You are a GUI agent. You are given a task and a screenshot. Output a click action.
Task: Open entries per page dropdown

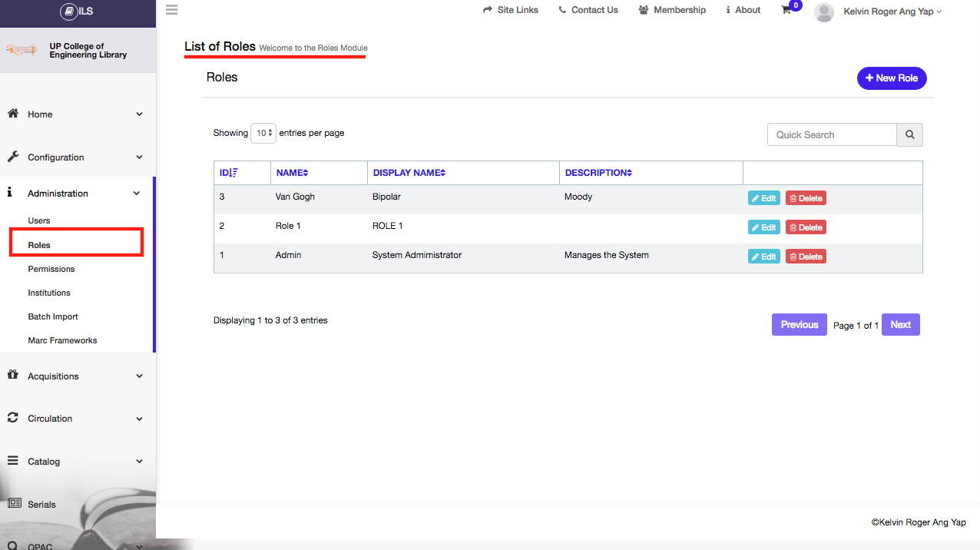[263, 133]
